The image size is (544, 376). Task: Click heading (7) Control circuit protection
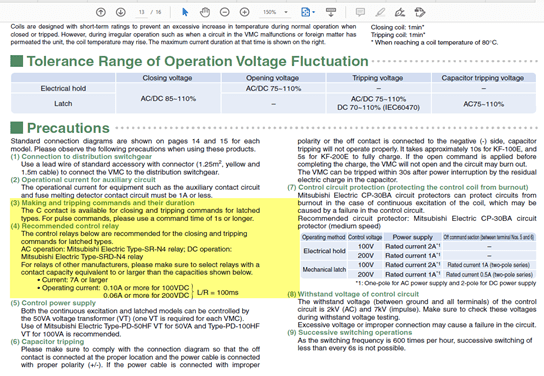[408, 187]
